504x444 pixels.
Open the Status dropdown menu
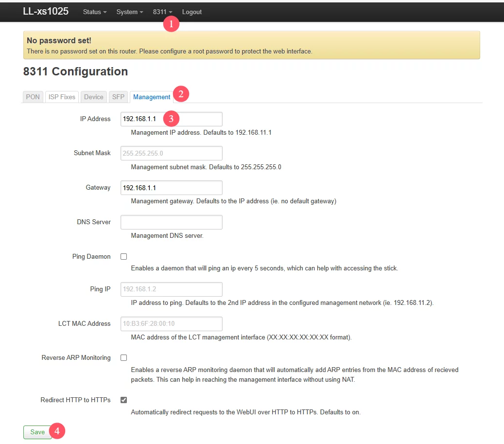[94, 12]
